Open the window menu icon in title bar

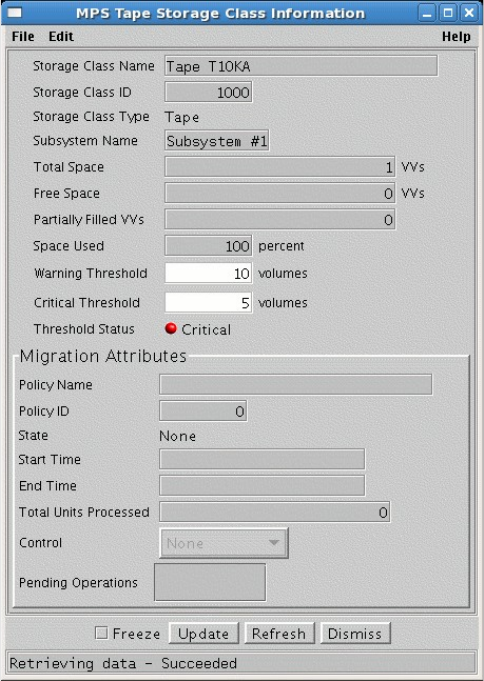click(14, 13)
